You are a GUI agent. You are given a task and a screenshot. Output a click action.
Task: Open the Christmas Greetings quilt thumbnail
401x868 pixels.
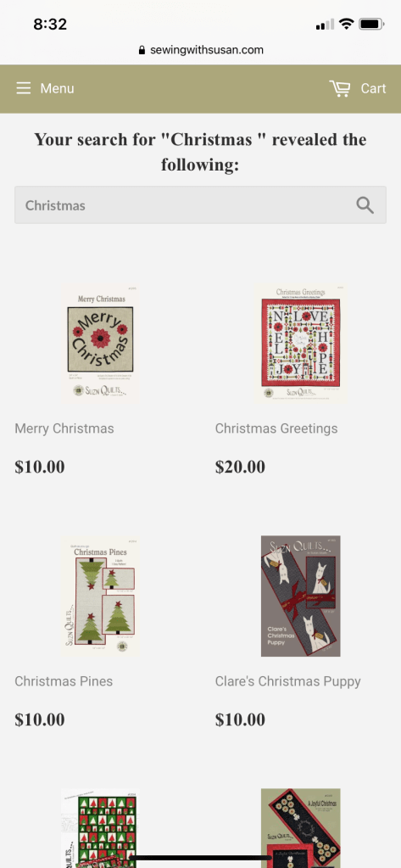(x=301, y=344)
